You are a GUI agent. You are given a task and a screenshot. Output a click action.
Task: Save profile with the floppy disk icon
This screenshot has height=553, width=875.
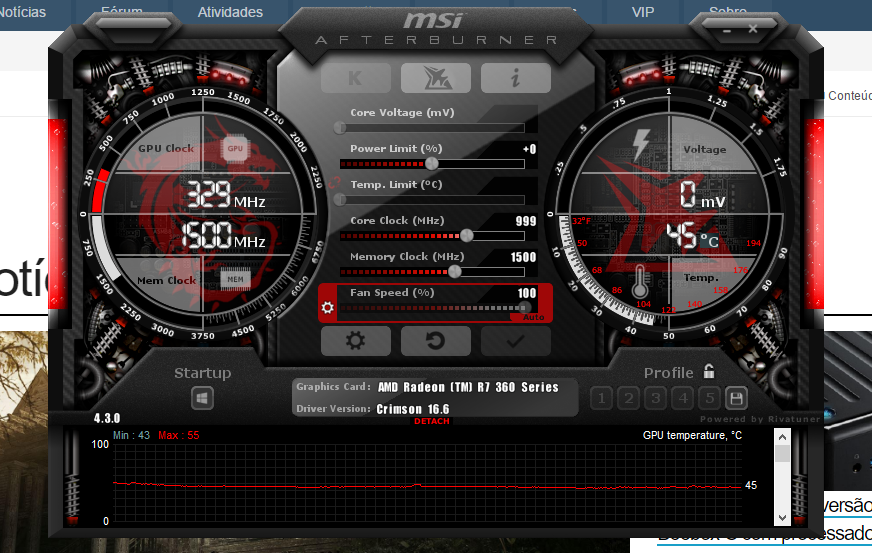coord(736,398)
